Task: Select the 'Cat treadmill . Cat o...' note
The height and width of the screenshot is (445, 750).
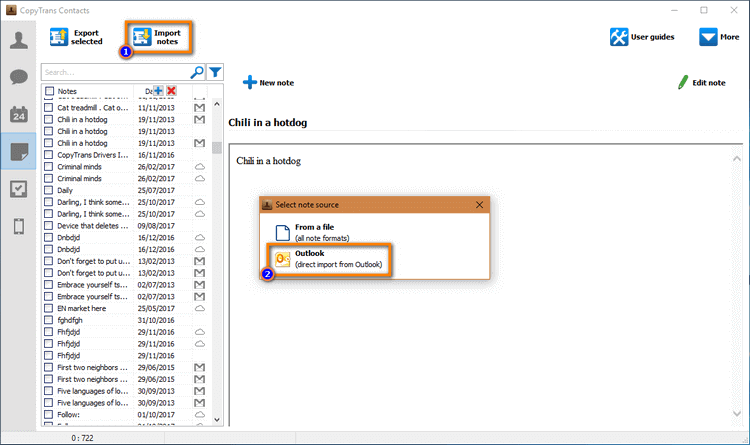Action: pyautogui.click(x=93, y=108)
